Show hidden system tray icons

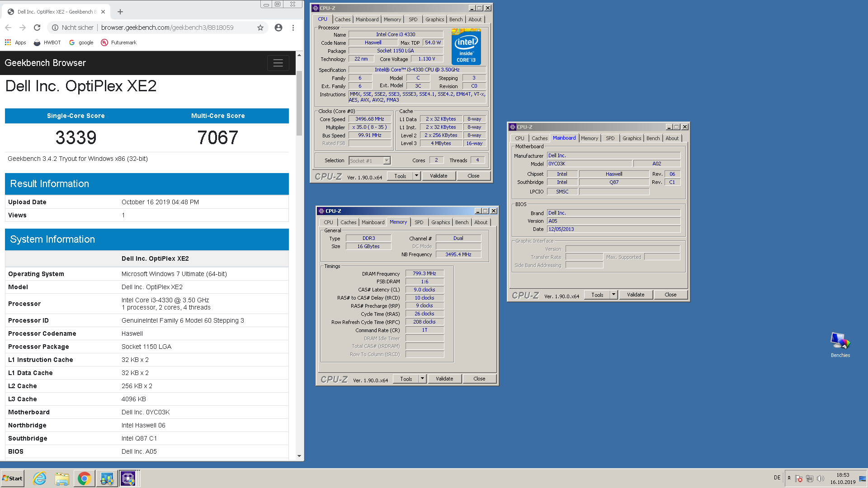tap(789, 478)
